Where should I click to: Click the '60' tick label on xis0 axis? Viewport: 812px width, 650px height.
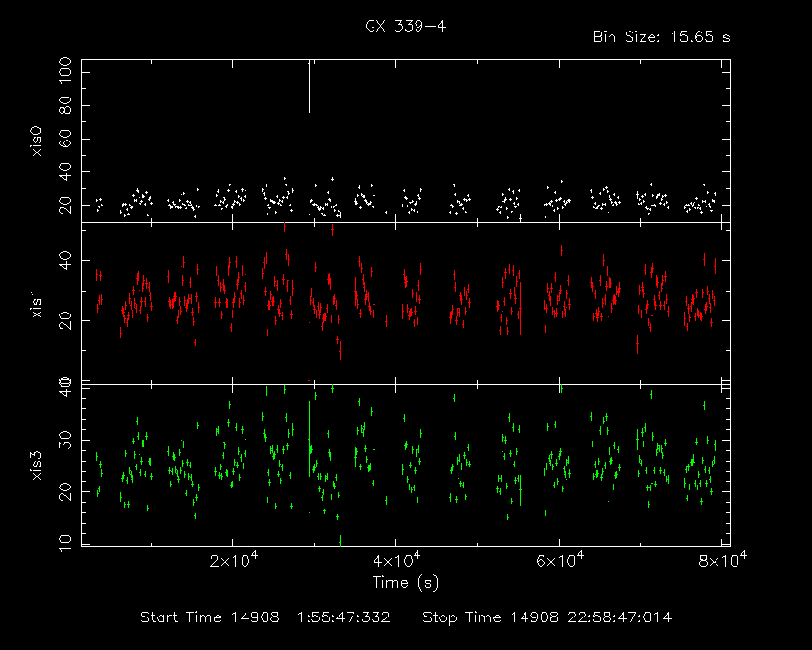65,139
